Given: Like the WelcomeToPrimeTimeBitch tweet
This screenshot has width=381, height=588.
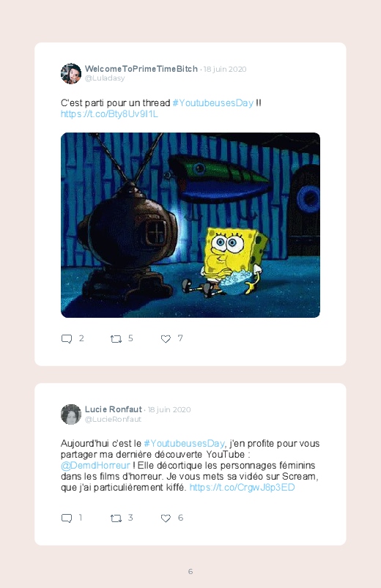Looking at the screenshot, I should [x=166, y=339].
